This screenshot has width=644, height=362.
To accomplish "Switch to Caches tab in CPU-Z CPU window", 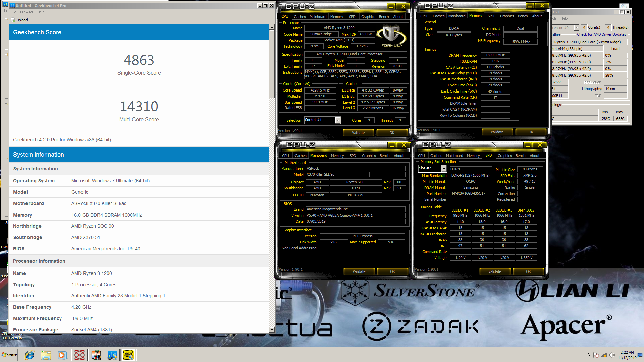I will 300,17.
